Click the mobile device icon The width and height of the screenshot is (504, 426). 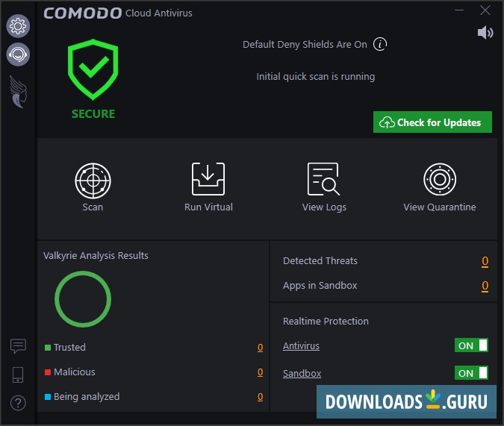pyautogui.click(x=18, y=375)
